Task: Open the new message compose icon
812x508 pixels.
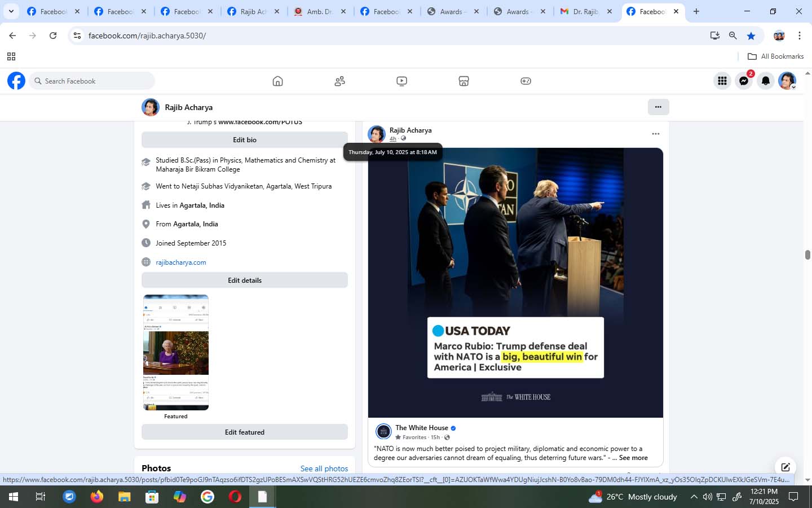Action: click(785, 467)
